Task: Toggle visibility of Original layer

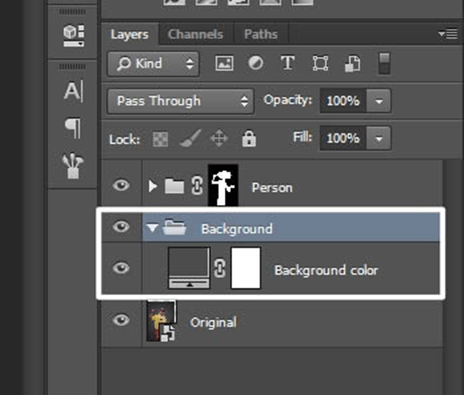Action: click(121, 320)
